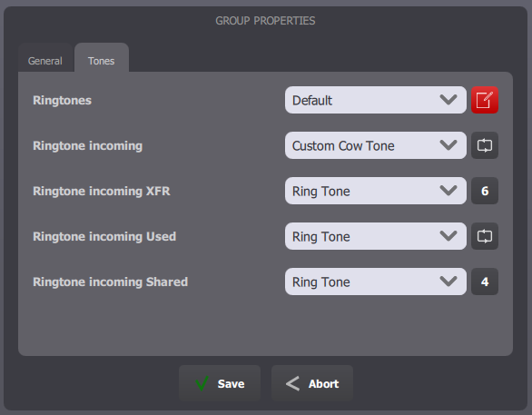Save the group properties

point(220,383)
